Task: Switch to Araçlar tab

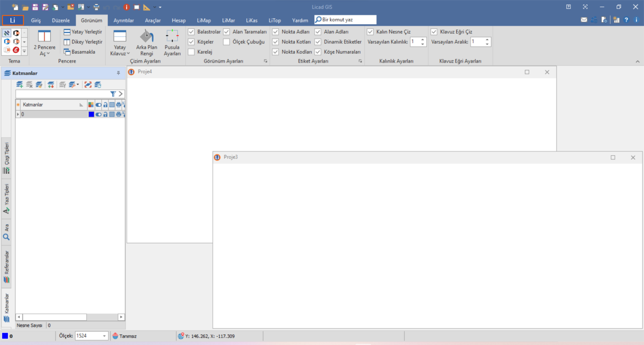Action: 153,20
